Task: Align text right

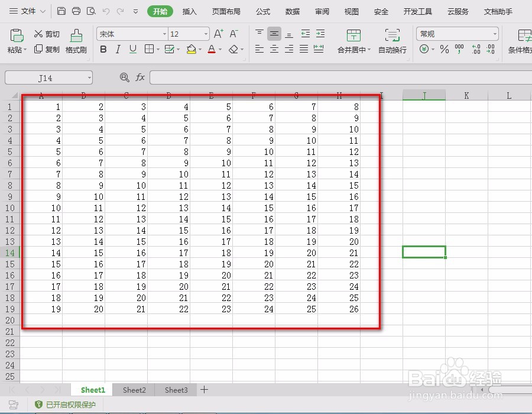Action: pyautogui.click(x=289, y=49)
